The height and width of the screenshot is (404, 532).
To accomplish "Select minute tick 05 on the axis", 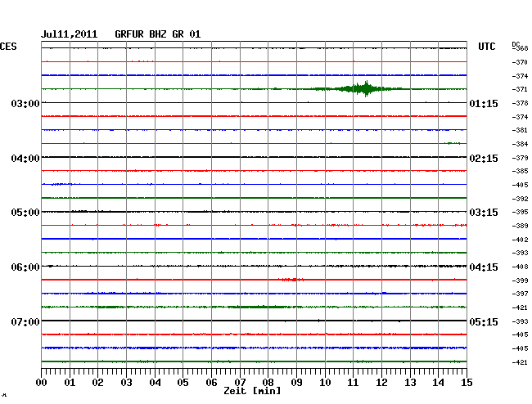I will click(183, 382).
